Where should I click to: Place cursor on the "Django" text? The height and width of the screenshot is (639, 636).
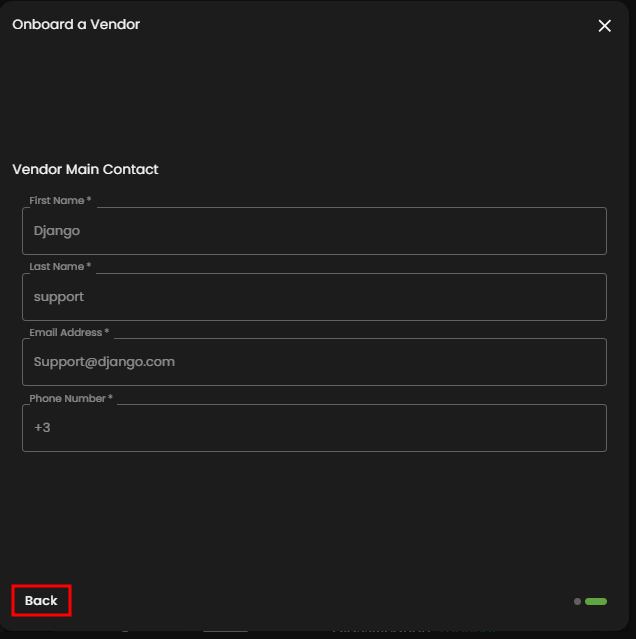coord(57,231)
